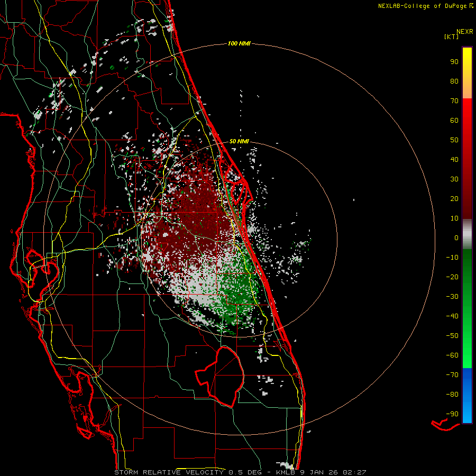
Task: Click the -50 value on velocity scale
Action: [x=452, y=336]
